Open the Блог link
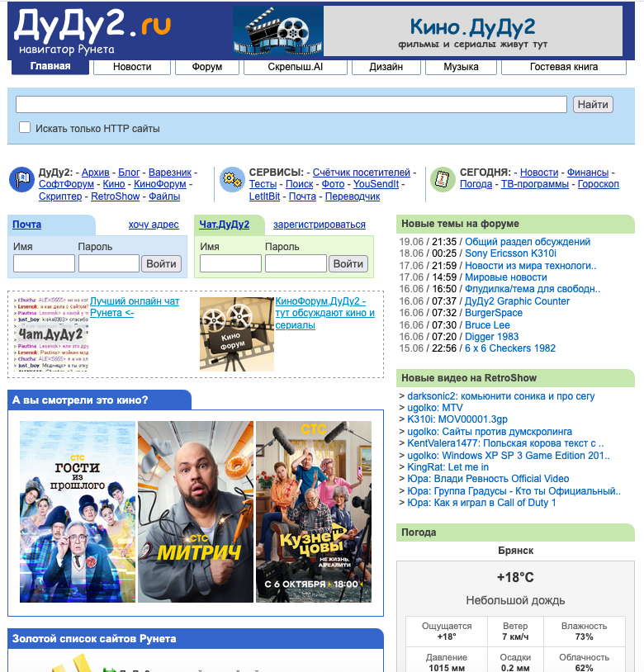Screen dimensions: 644x672 point(129,173)
